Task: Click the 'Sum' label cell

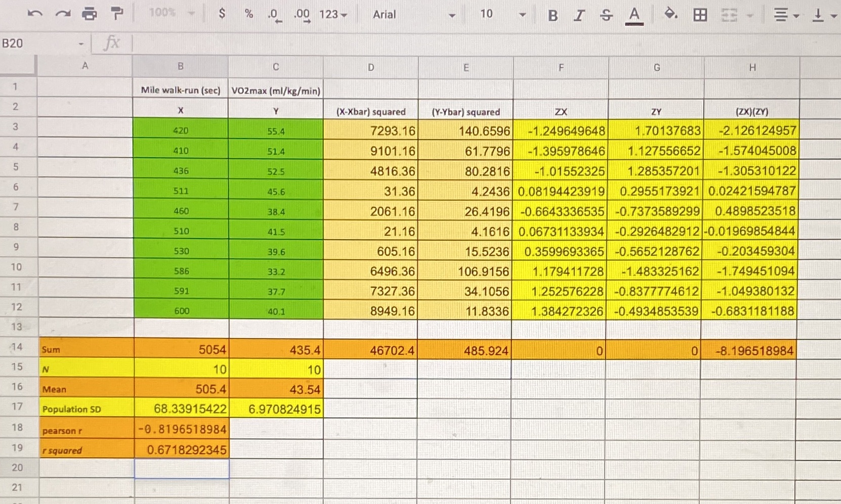Action: coord(87,349)
